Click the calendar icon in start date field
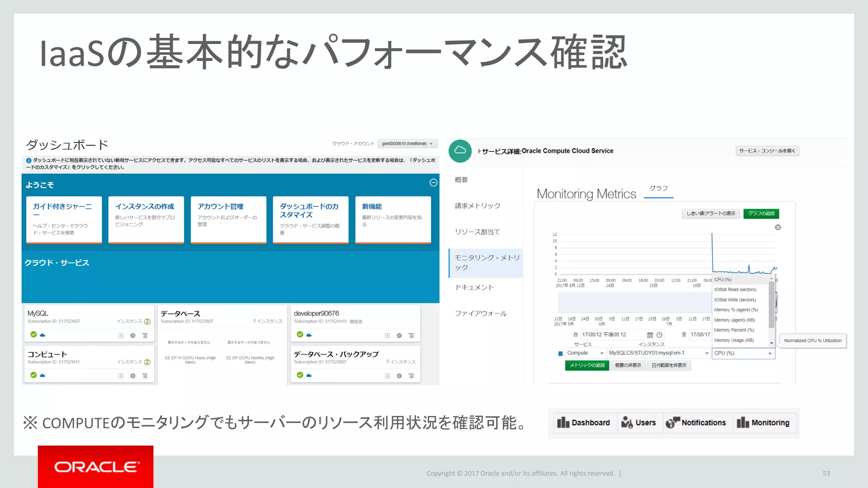 (x=650, y=335)
